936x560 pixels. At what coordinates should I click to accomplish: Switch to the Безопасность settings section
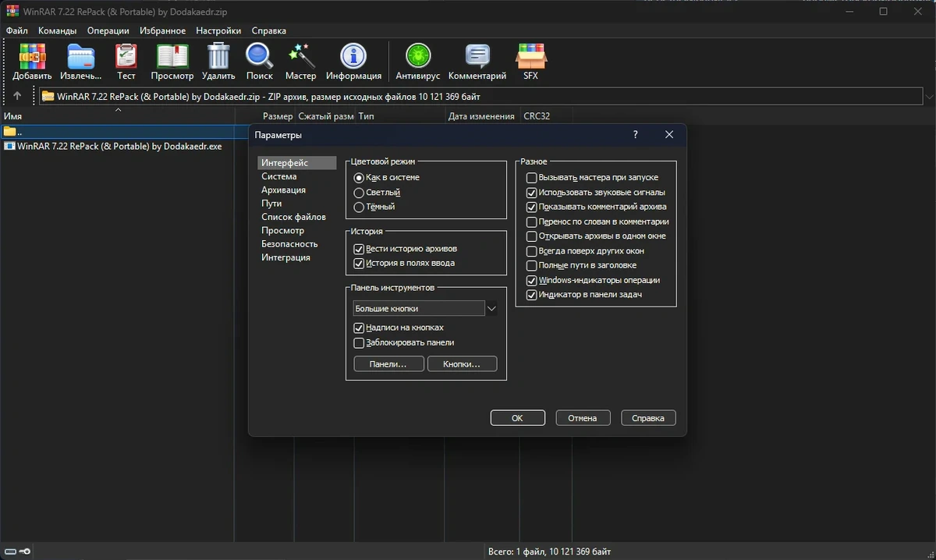[x=289, y=243]
